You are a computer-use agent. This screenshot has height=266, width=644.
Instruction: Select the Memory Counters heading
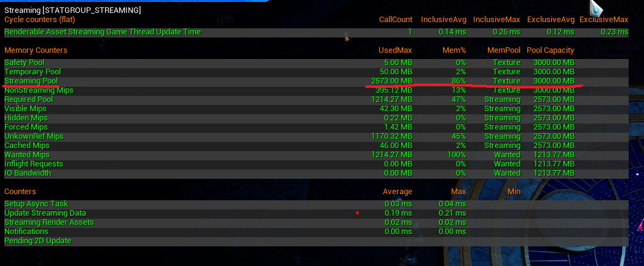(x=36, y=50)
